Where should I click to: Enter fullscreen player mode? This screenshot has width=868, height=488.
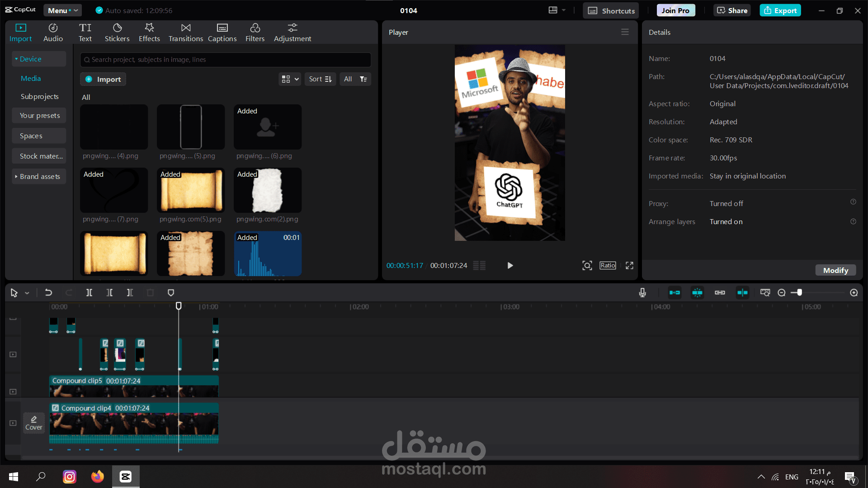point(629,266)
